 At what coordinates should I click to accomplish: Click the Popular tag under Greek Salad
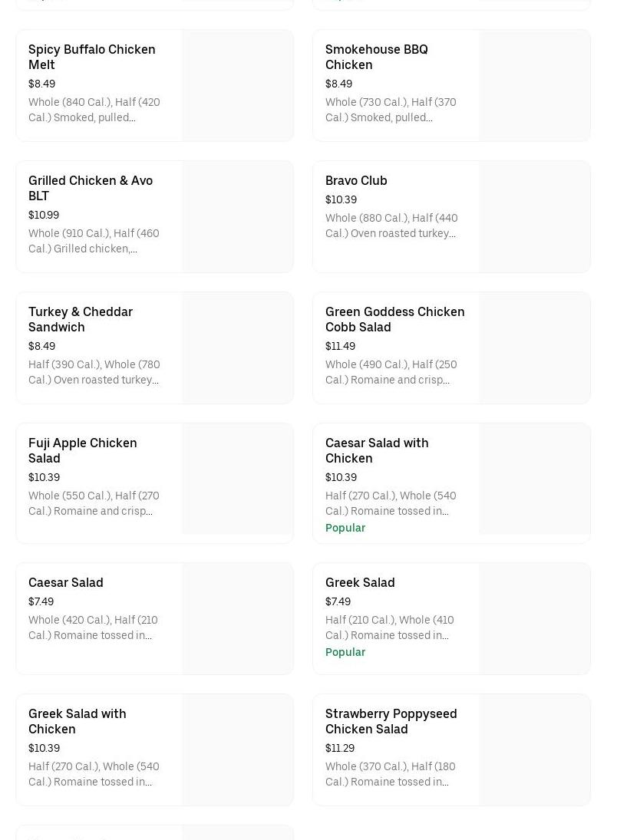[x=345, y=652]
